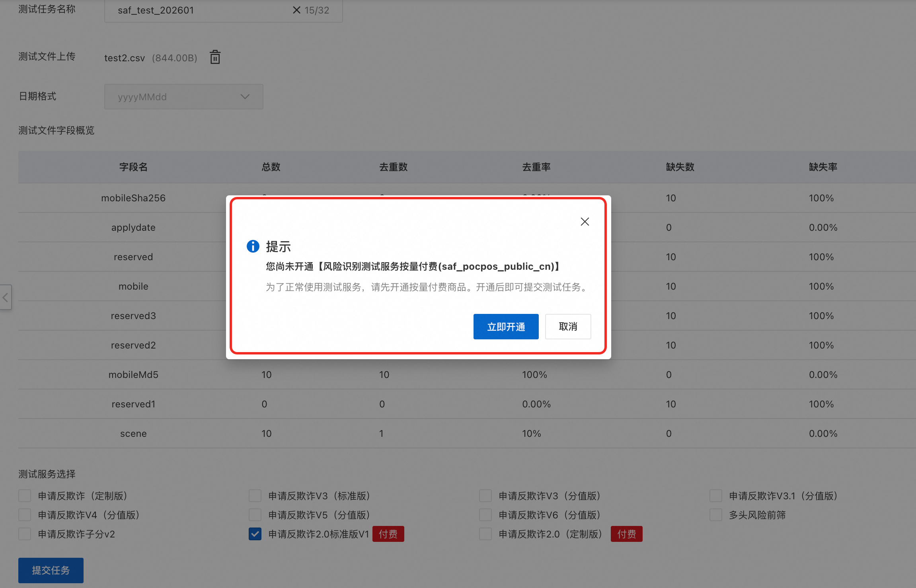
Task: Click the 测试任务名称 input field
Action: 199,10
